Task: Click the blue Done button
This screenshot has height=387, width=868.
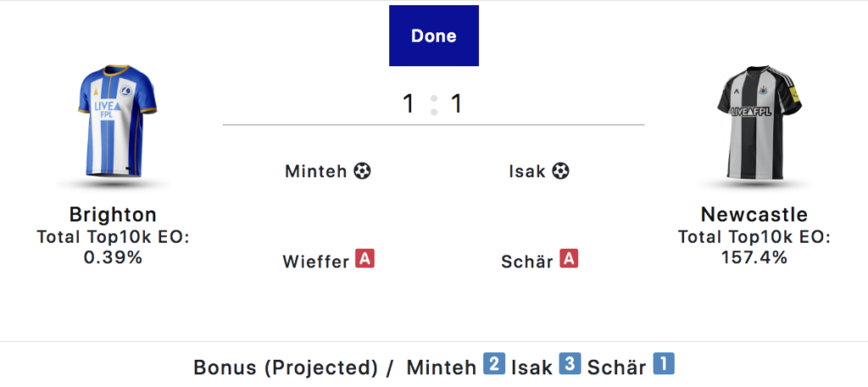Action: coord(433,36)
